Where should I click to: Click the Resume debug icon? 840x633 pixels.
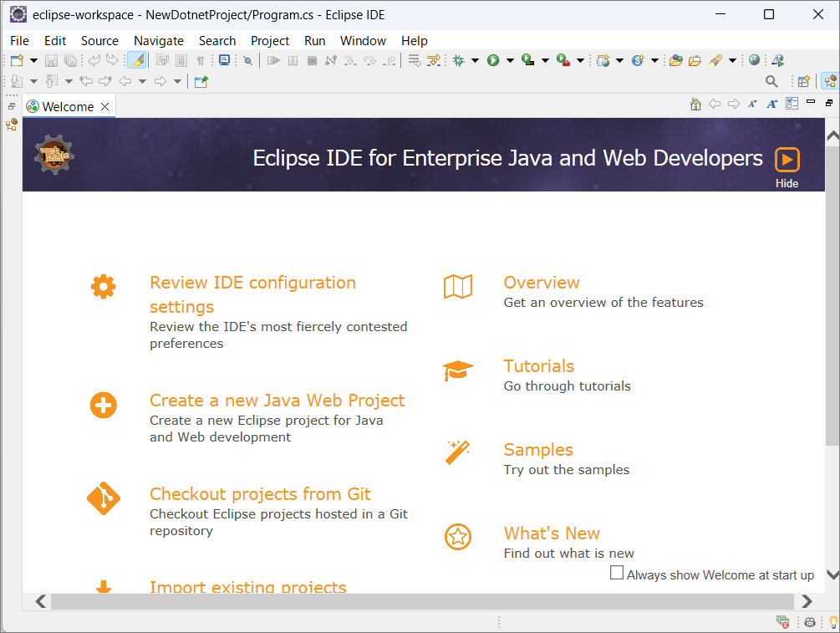click(x=273, y=60)
